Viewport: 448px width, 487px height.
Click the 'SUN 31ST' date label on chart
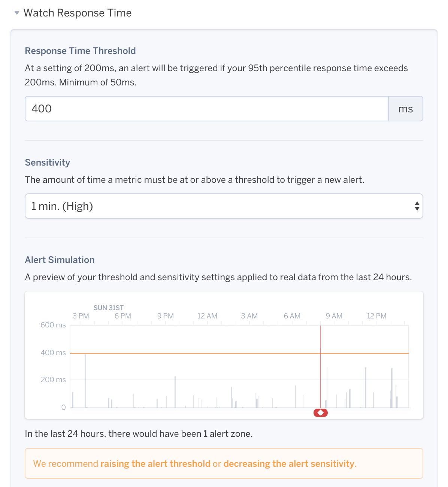pos(109,308)
